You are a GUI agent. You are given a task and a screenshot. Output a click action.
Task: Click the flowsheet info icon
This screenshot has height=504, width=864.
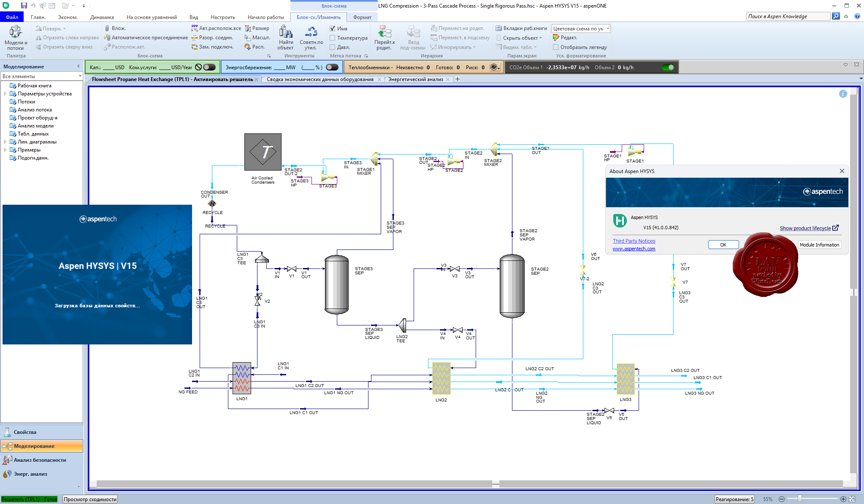click(843, 94)
